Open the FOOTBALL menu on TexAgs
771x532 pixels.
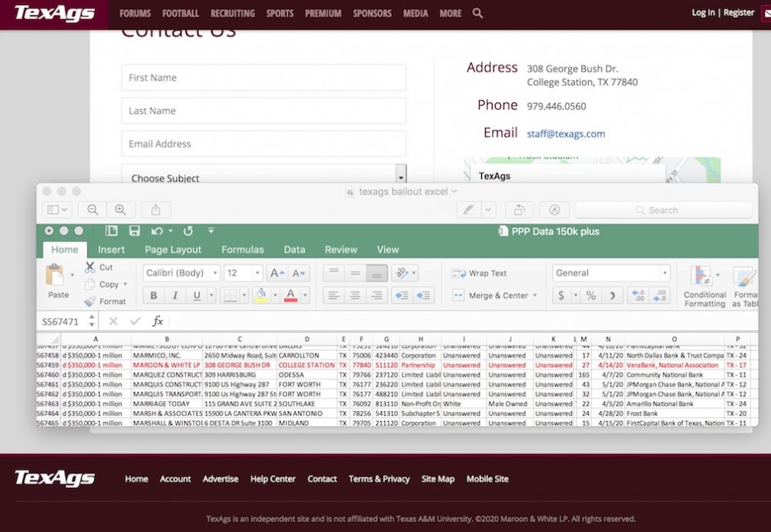click(x=180, y=13)
